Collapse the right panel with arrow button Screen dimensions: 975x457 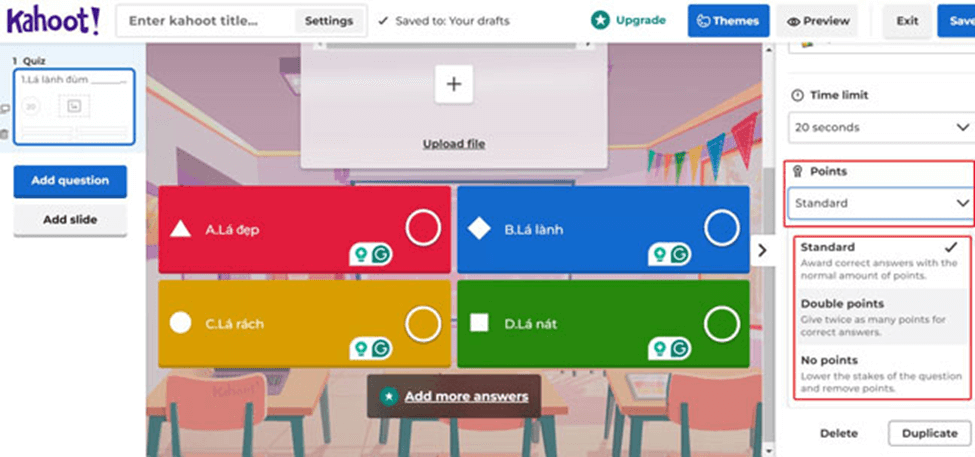click(x=762, y=251)
